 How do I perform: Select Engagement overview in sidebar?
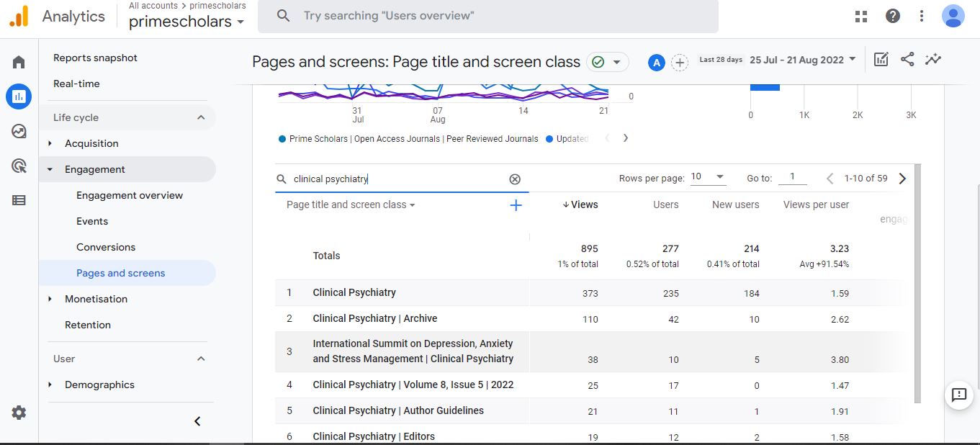[x=130, y=195]
